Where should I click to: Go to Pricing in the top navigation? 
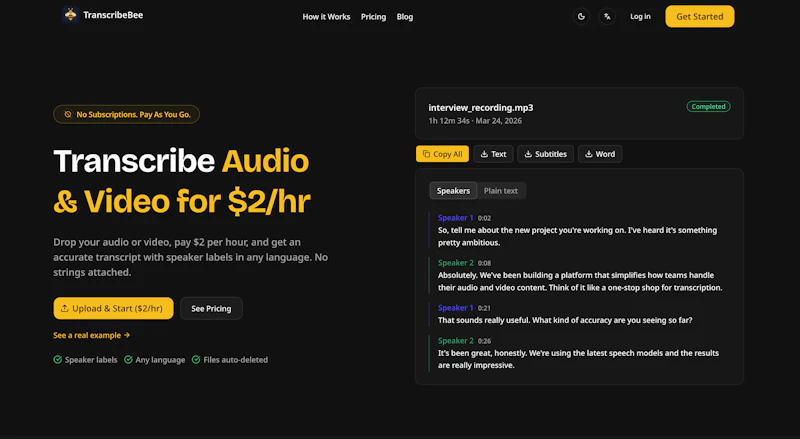click(373, 17)
